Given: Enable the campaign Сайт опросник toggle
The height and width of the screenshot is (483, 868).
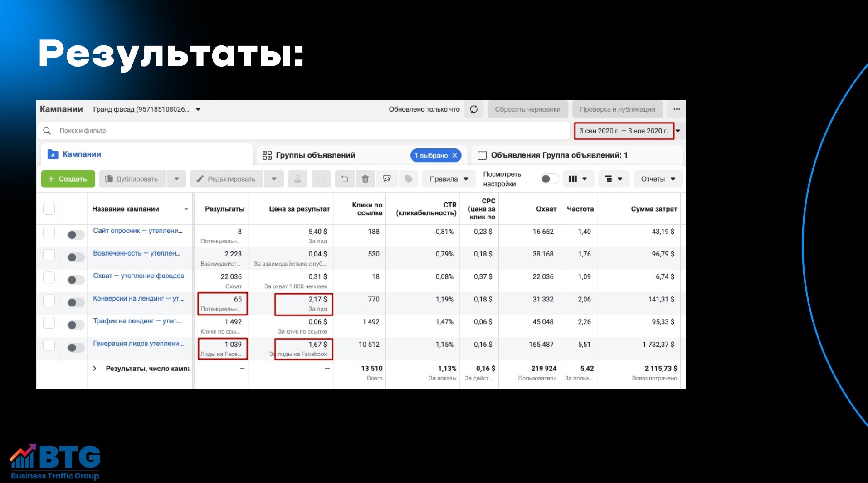Looking at the screenshot, I should 75,235.
